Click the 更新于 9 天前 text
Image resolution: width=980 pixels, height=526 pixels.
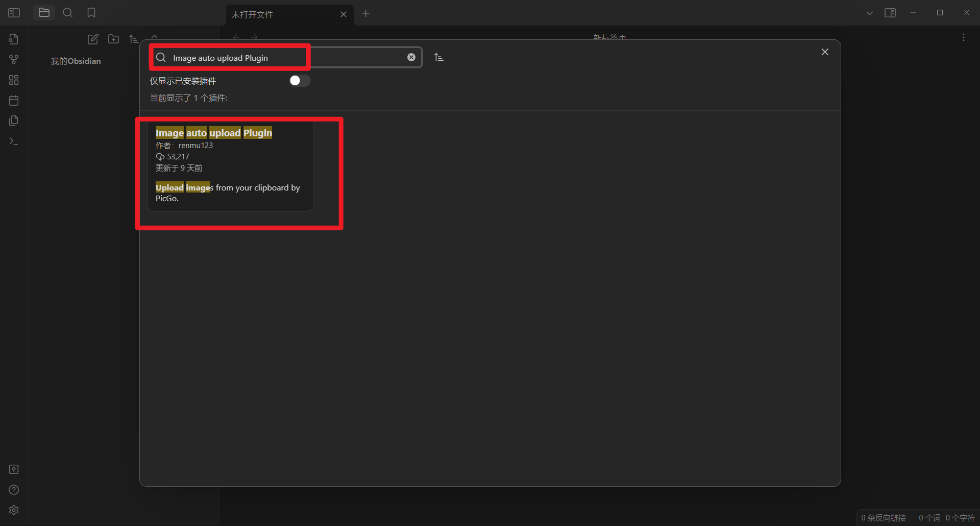pyautogui.click(x=179, y=168)
